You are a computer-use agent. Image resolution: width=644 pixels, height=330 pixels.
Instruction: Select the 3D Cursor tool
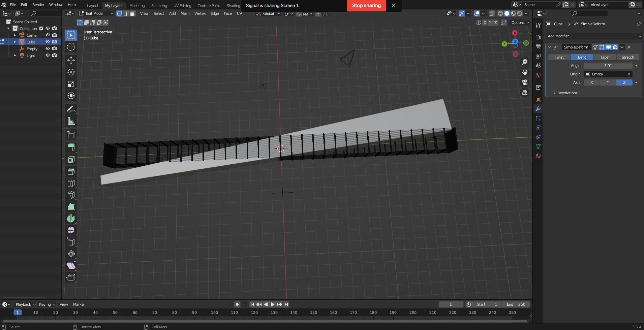pyautogui.click(x=71, y=47)
